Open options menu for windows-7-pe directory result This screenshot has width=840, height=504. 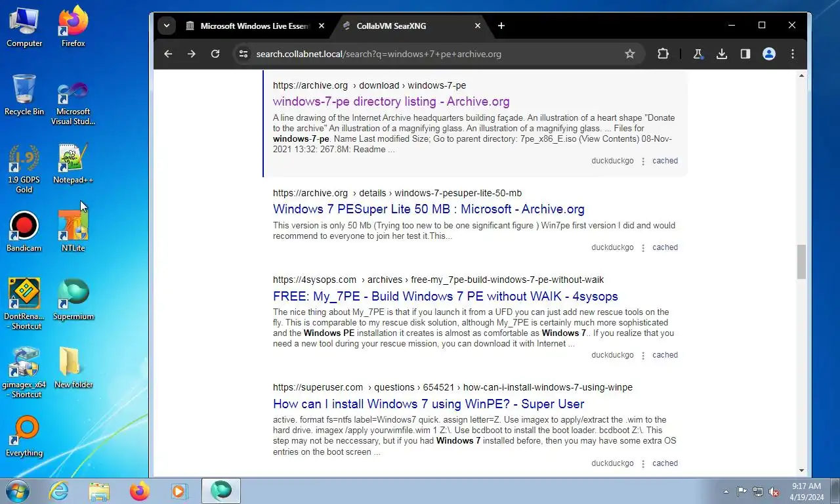643,161
